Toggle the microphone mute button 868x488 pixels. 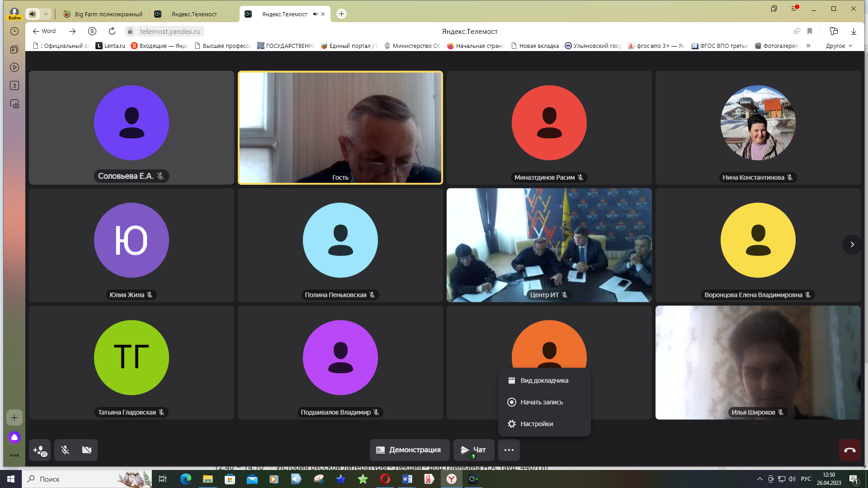pyautogui.click(x=65, y=450)
